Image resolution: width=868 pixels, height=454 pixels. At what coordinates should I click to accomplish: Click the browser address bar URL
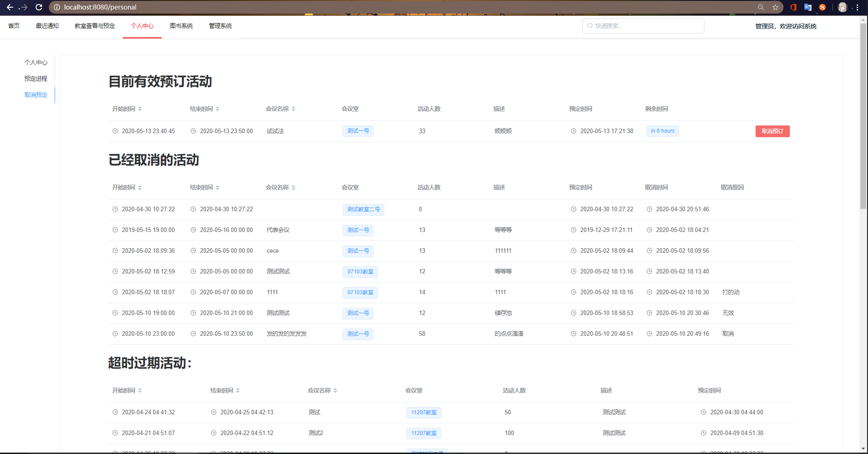(100, 7)
